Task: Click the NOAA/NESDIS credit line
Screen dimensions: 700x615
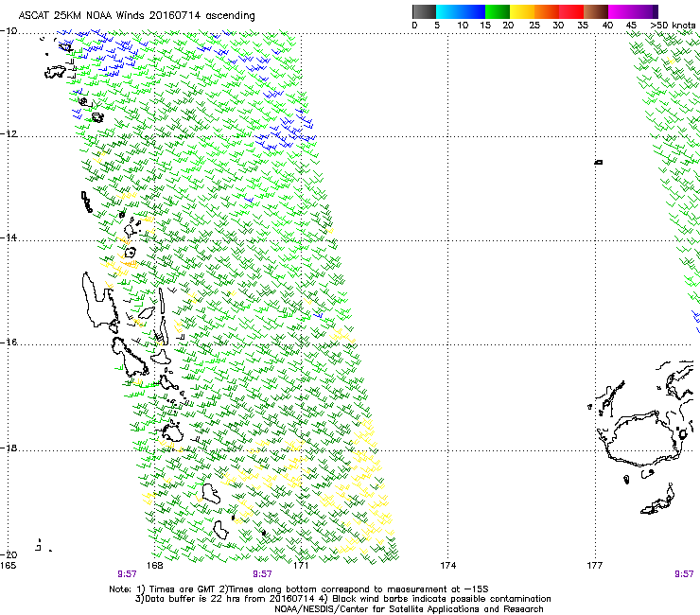Action: pyautogui.click(x=409, y=609)
